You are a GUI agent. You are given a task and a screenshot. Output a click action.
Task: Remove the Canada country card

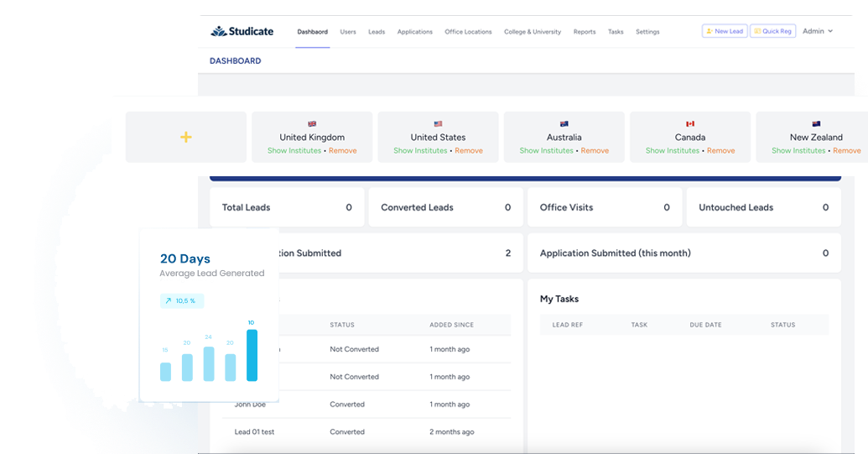coord(720,151)
